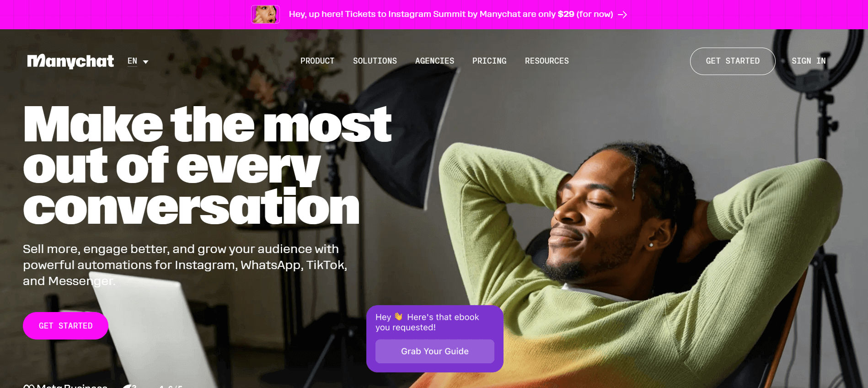Click the Meta Business infinity logo
868x388 pixels.
29,386
